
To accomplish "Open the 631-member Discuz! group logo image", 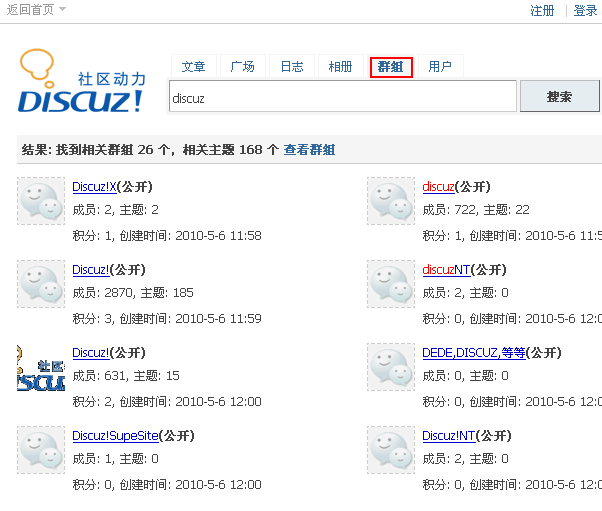I will (41, 367).
